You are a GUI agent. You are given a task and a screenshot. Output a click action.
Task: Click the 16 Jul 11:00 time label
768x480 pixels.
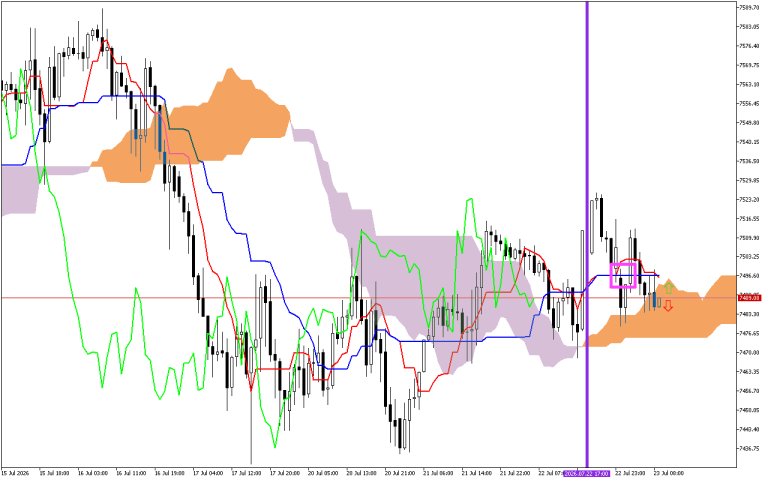pos(131,474)
